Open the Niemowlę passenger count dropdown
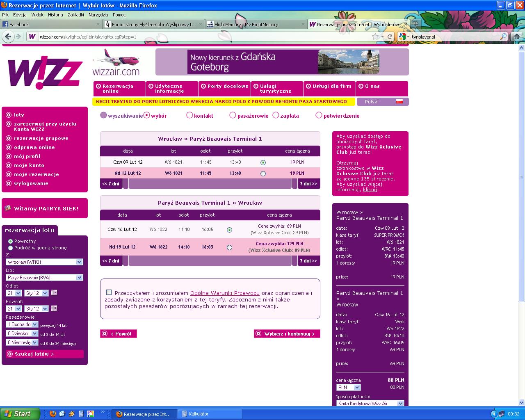The image size is (525, 420). click(22, 342)
